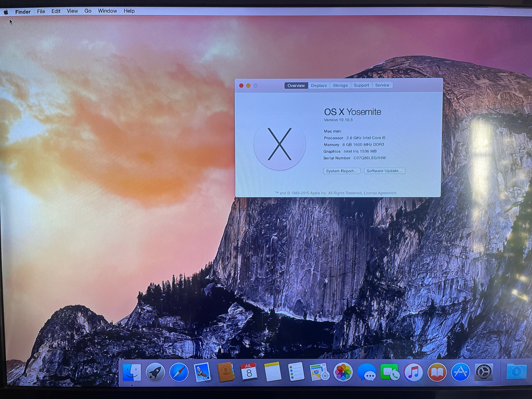Select the Overview tab
532x399 pixels.
click(x=296, y=86)
